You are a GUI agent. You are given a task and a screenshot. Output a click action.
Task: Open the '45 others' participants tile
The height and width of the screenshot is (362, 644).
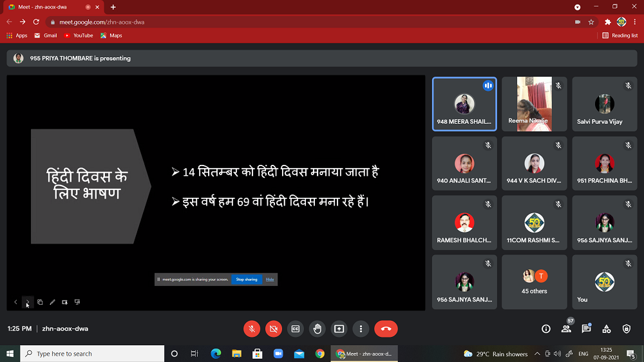(x=534, y=282)
